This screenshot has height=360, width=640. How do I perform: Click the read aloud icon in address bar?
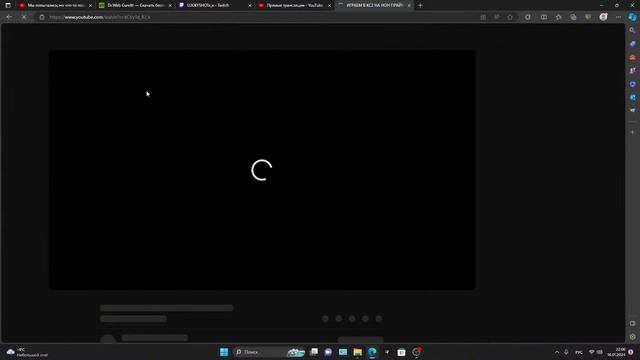click(496, 17)
